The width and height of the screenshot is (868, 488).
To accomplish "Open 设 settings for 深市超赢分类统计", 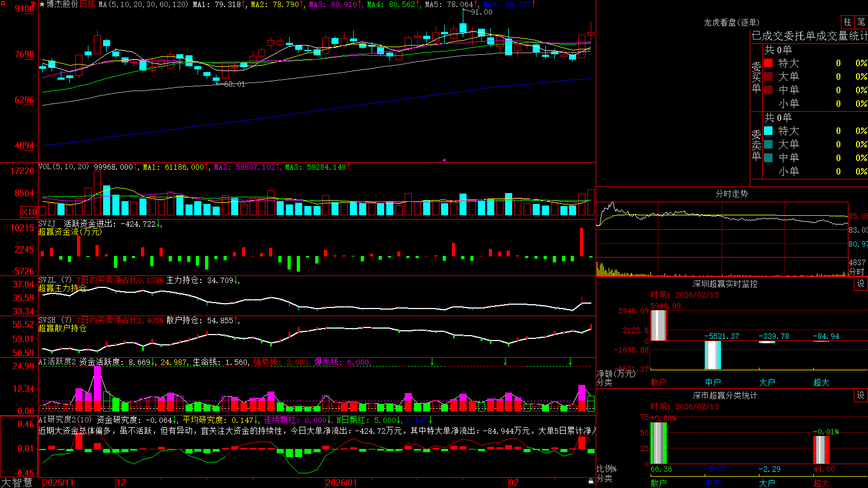I will pyautogui.click(x=861, y=395).
